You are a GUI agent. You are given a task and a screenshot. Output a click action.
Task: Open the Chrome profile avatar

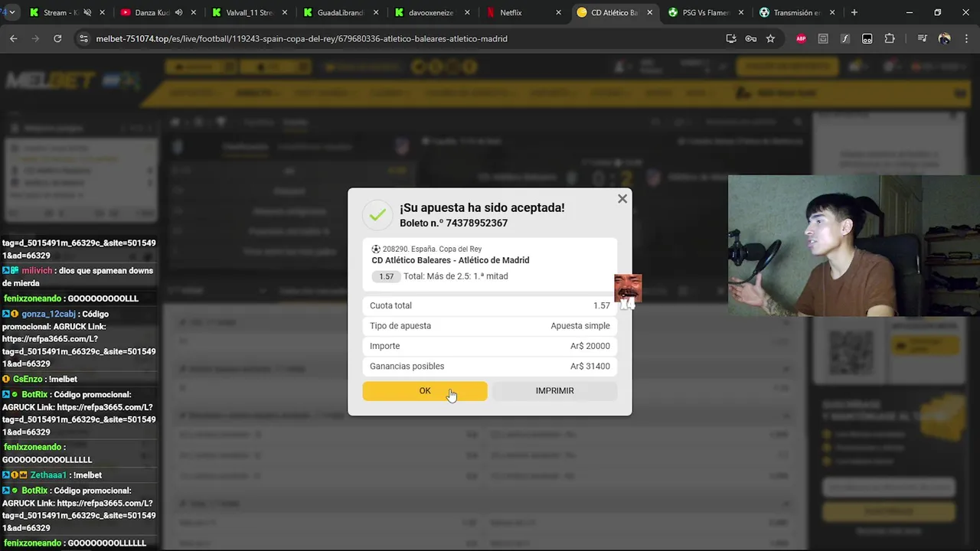pyautogui.click(x=944, y=38)
